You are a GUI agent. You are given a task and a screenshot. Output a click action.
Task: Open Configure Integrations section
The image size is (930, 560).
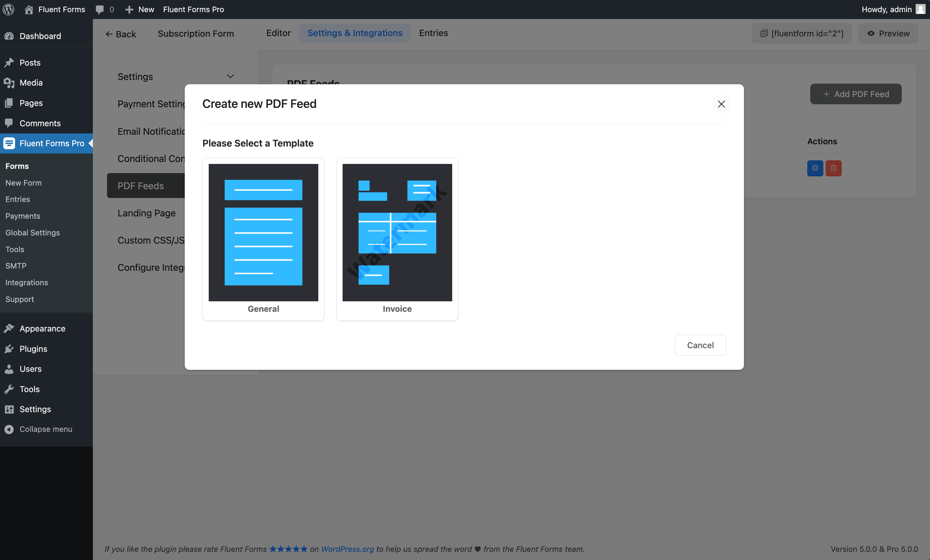(151, 267)
